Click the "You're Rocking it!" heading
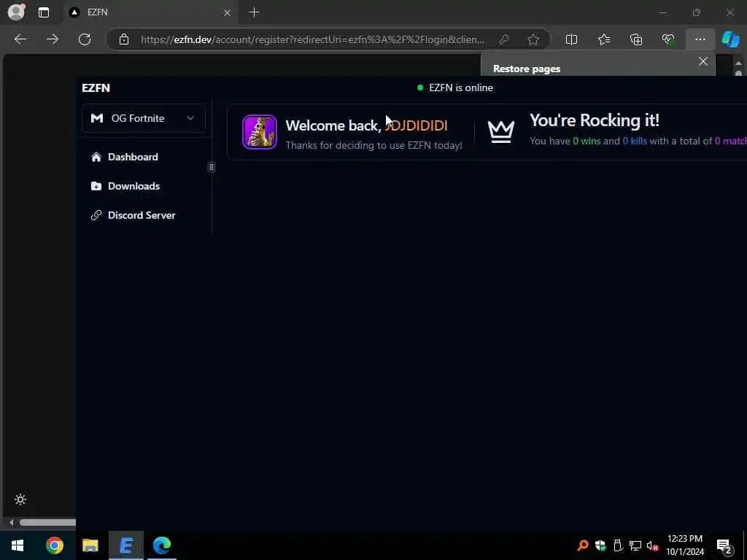Viewport: 747px width, 560px height. click(594, 120)
